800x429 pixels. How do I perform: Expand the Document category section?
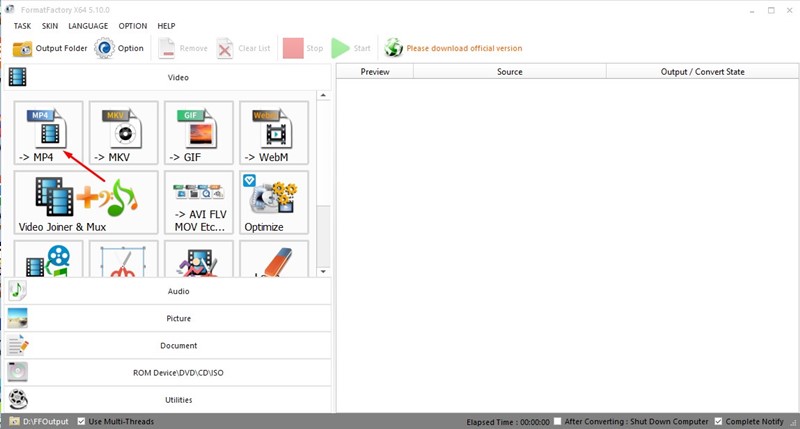168,345
